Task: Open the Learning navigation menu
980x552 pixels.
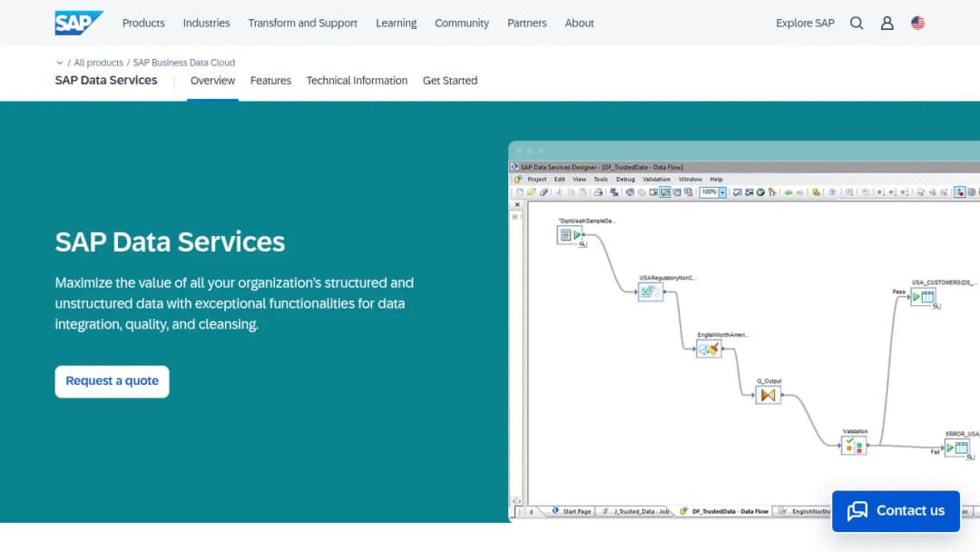Action: click(397, 23)
